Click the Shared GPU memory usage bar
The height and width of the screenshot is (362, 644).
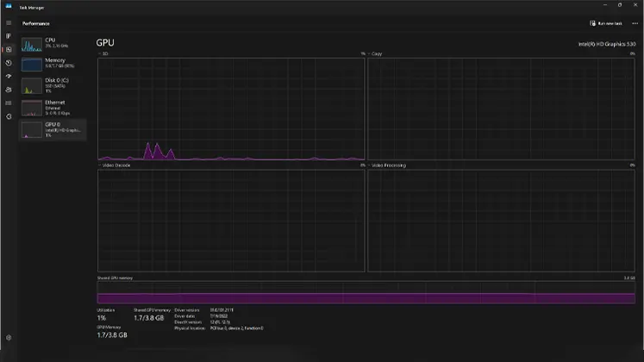pos(366,292)
